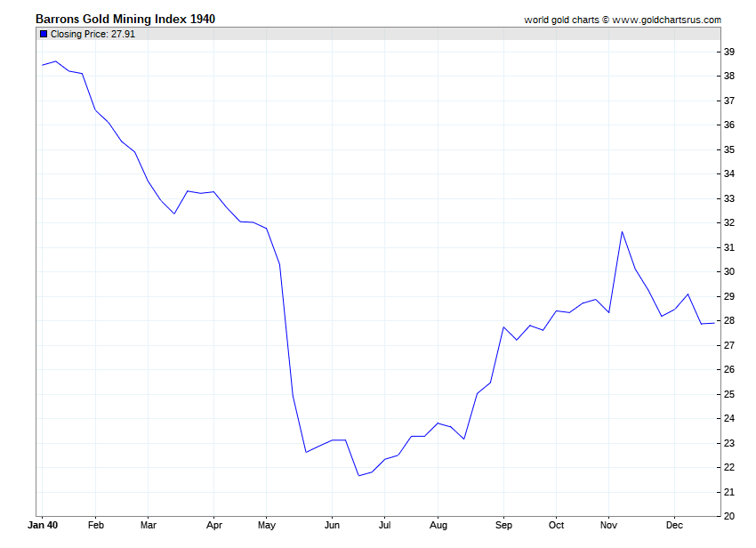The width and height of the screenshot is (756, 548).
Task: Click the 30 value on the price axis
Action: coord(729,272)
